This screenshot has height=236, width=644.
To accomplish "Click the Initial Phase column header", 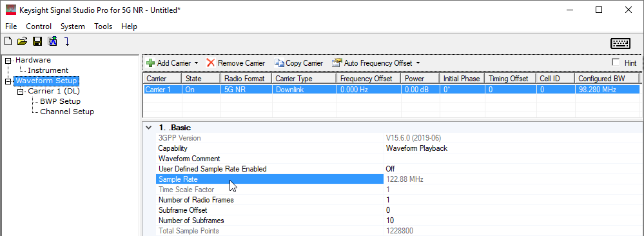I will (462, 78).
